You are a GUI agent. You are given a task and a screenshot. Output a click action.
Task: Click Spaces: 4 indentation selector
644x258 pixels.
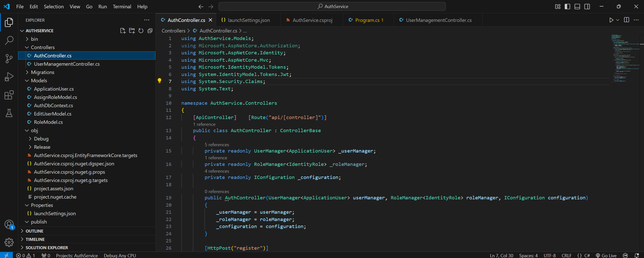(528, 255)
